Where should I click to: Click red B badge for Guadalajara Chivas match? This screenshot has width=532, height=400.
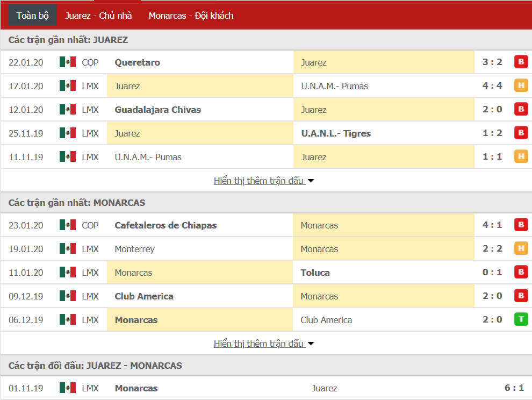pyautogui.click(x=521, y=109)
